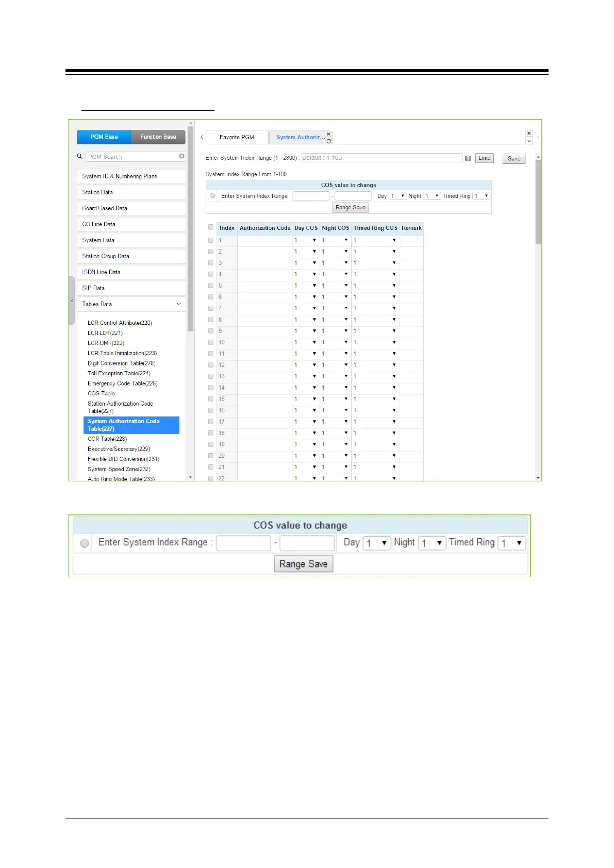Click the main content scrollbar up arrow
This screenshot has height=868, width=614.
(539, 156)
